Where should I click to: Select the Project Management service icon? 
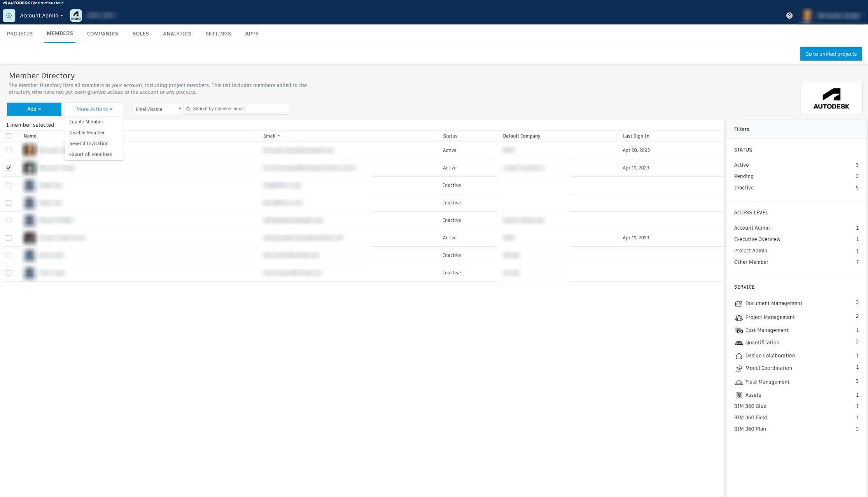(739, 317)
